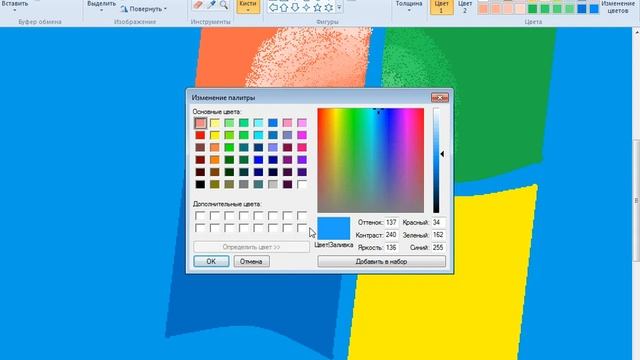Pick the bright cyan basic color swatch

coord(258,135)
